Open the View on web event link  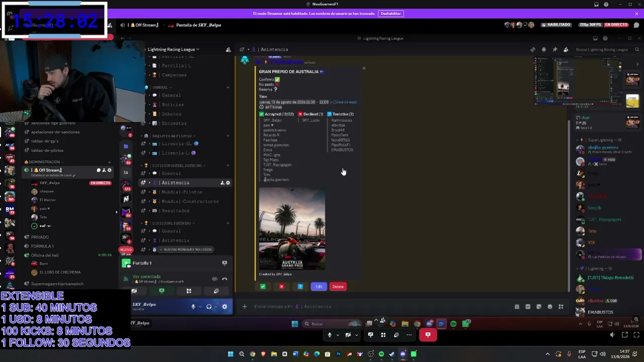pyautogui.click(x=345, y=102)
